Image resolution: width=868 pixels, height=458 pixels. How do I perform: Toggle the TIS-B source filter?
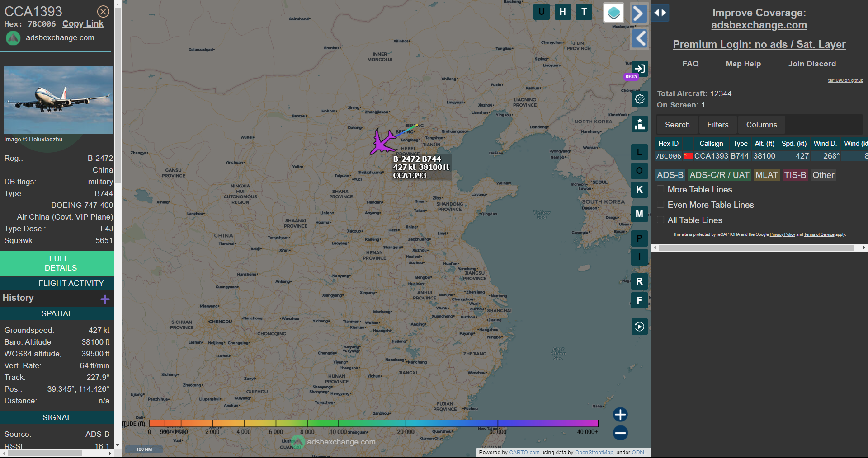coord(795,175)
